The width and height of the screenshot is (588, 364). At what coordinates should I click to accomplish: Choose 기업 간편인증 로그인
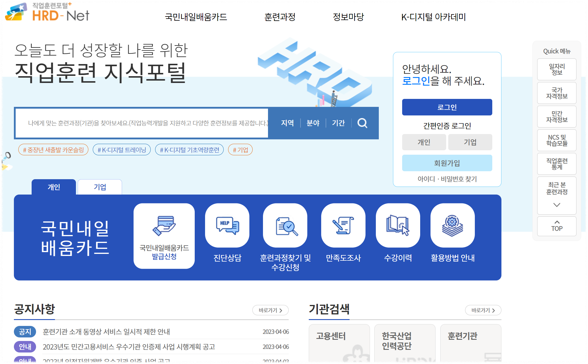(x=470, y=142)
